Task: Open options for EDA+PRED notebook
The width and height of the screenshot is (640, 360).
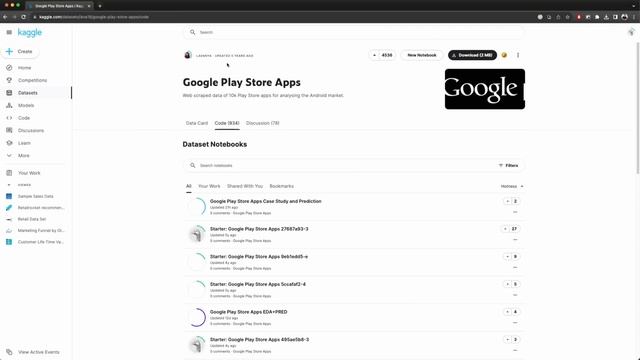Action: point(515,323)
